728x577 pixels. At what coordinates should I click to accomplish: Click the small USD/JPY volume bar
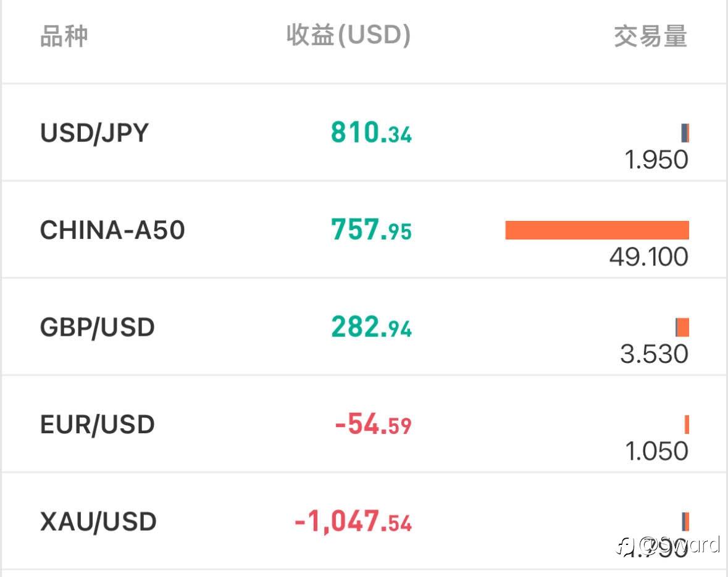click(685, 133)
